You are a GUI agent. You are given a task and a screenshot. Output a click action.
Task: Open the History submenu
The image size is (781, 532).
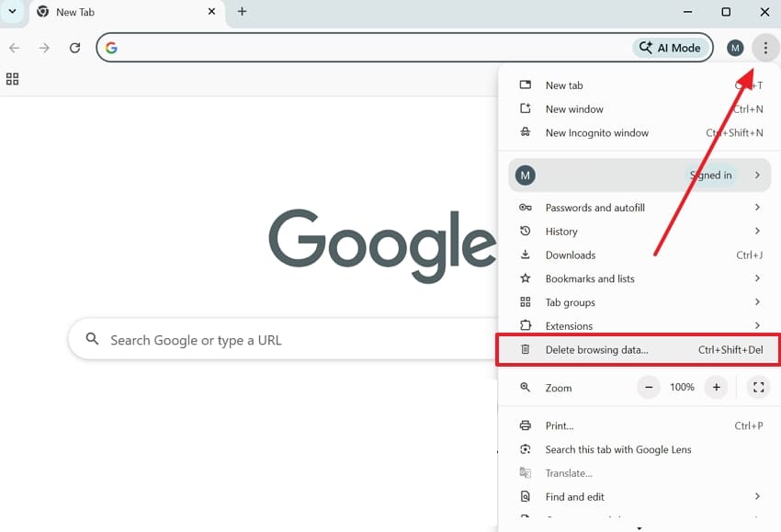(x=562, y=231)
